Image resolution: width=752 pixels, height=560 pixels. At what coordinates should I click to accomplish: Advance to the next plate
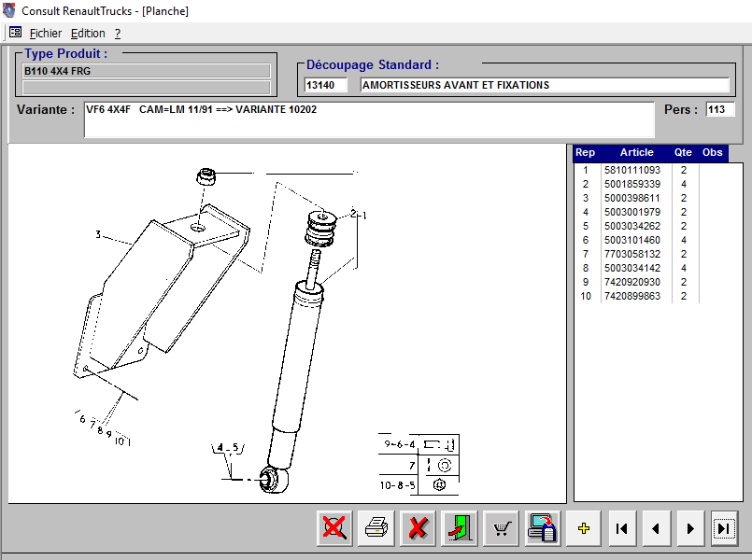click(x=689, y=528)
